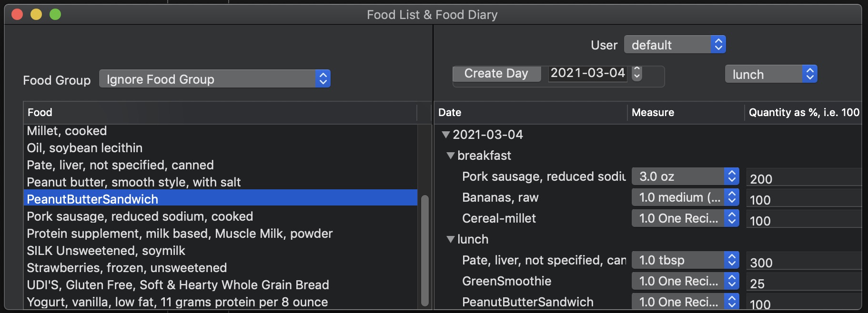
Task: Click the Create Day button
Action: click(496, 74)
